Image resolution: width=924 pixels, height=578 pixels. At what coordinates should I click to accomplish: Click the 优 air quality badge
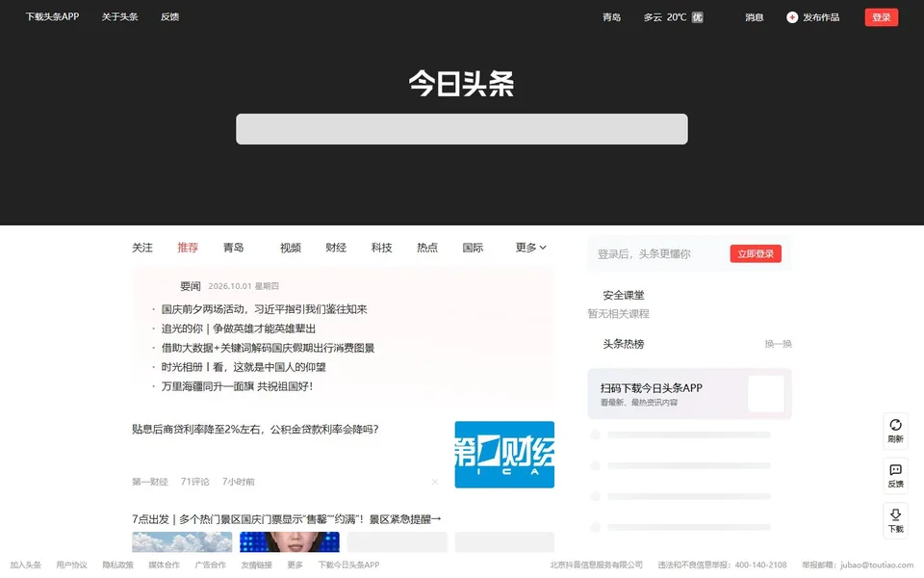[697, 17]
